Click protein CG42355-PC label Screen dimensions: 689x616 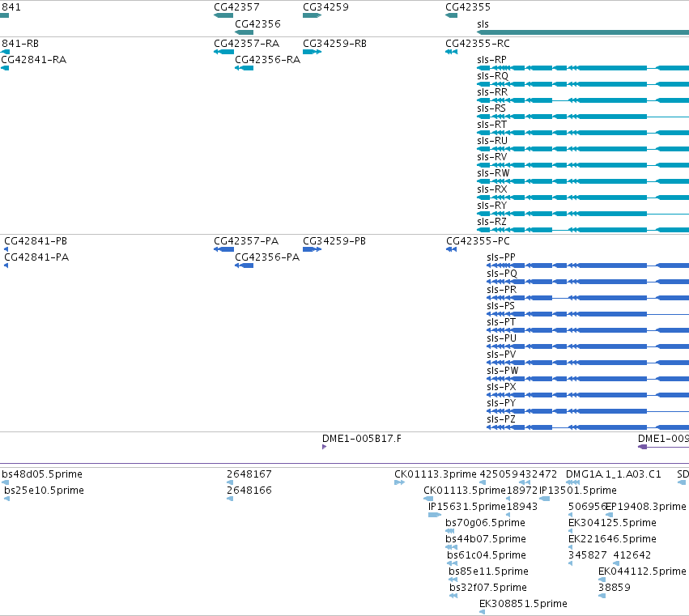478,241
